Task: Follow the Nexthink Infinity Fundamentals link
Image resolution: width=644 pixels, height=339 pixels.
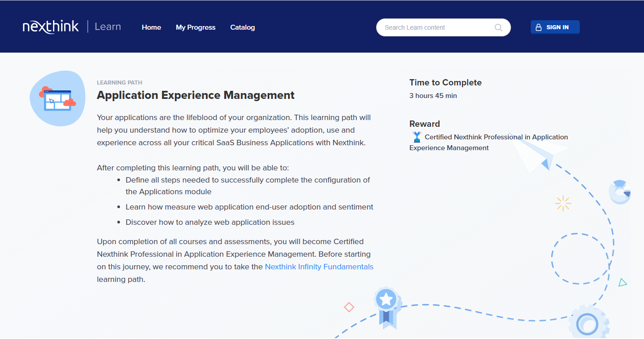Action: click(x=319, y=267)
